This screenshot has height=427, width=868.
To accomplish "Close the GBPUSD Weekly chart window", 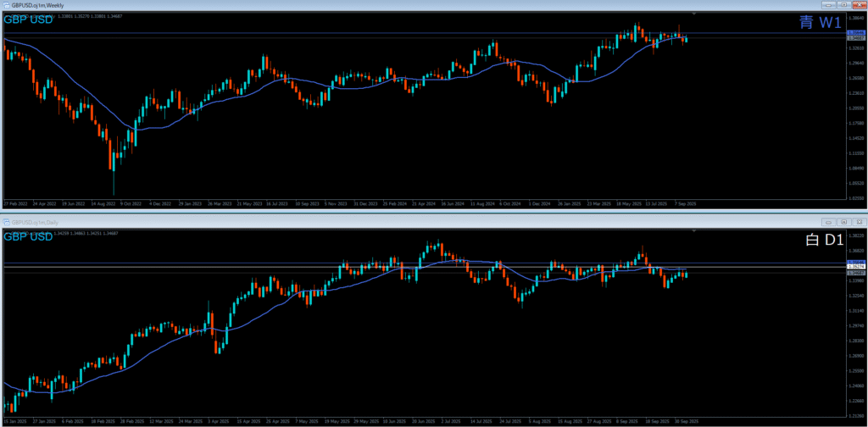I will tap(858, 6).
